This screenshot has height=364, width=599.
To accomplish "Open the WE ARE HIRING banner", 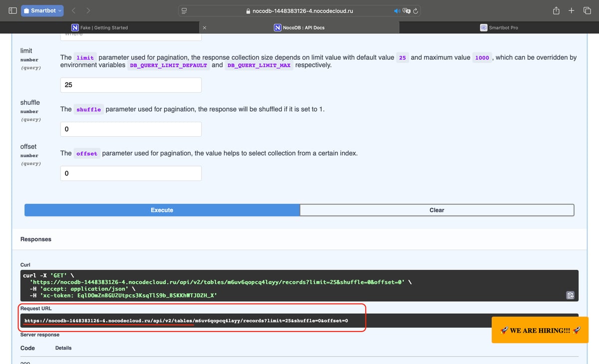I will pyautogui.click(x=540, y=330).
